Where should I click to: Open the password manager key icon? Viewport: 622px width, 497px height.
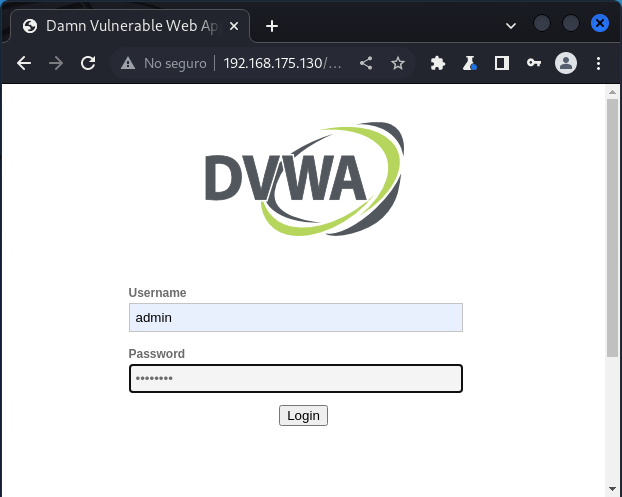pyautogui.click(x=534, y=63)
